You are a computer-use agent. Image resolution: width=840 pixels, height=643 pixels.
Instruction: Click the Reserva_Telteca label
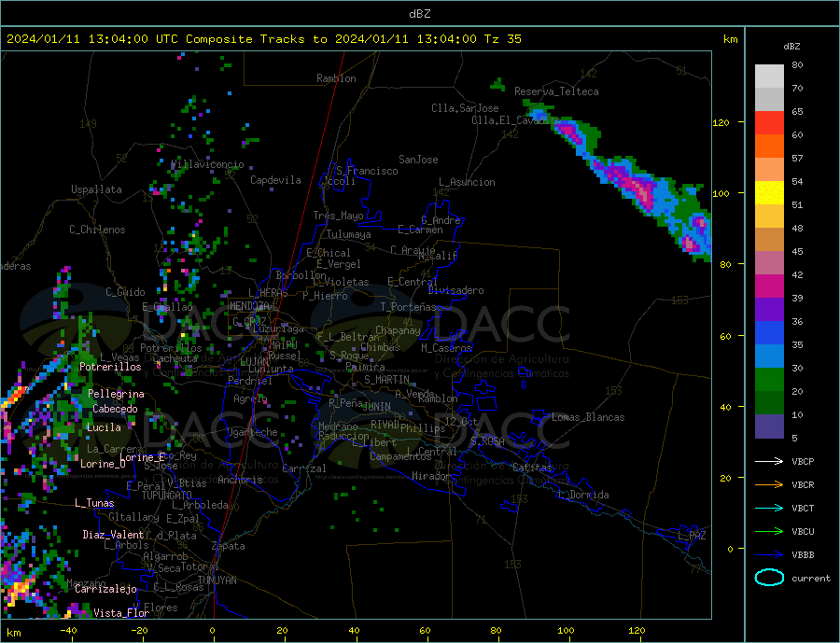click(x=556, y=91)
